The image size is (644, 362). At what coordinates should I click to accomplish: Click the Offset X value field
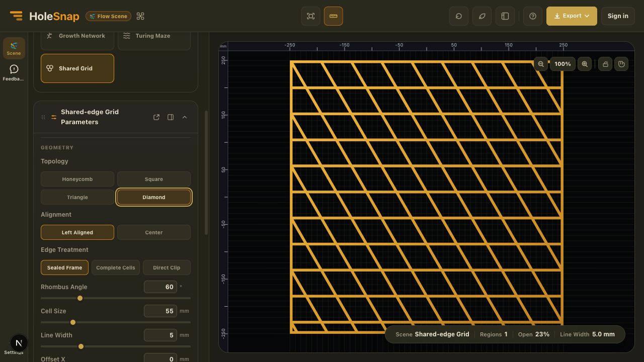(x=160, y=358)
